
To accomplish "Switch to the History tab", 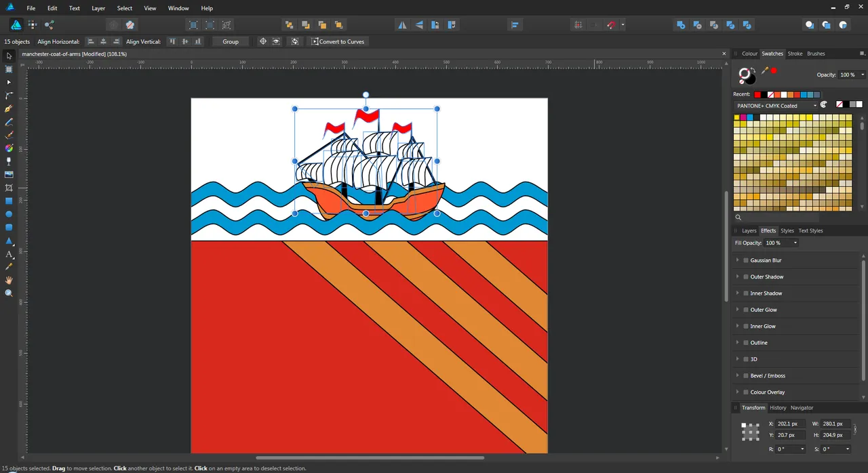I will [x=778, y=407].
